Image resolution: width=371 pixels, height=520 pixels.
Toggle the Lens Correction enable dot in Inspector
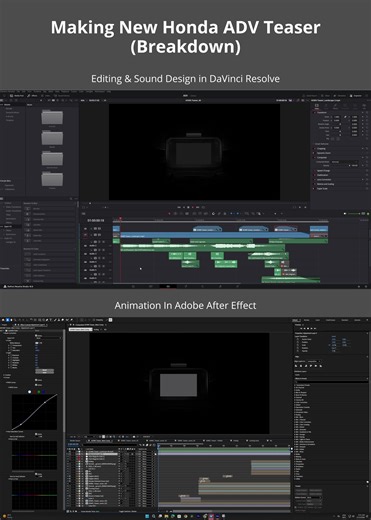(314, 179)
